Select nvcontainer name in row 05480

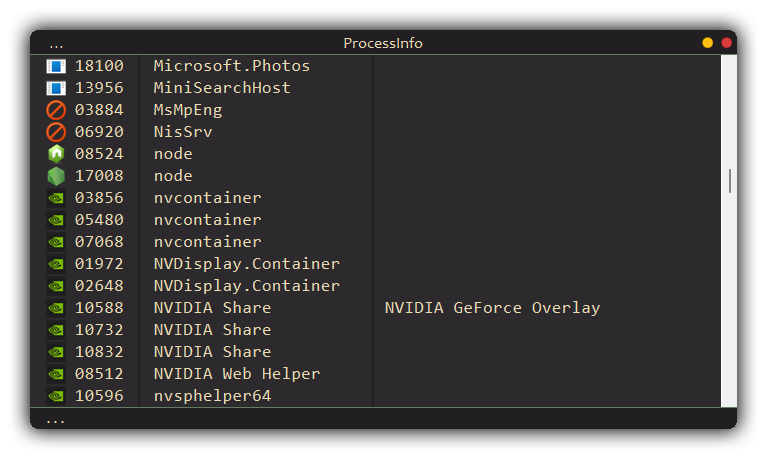pyautogui.click(x=207, y=220)
